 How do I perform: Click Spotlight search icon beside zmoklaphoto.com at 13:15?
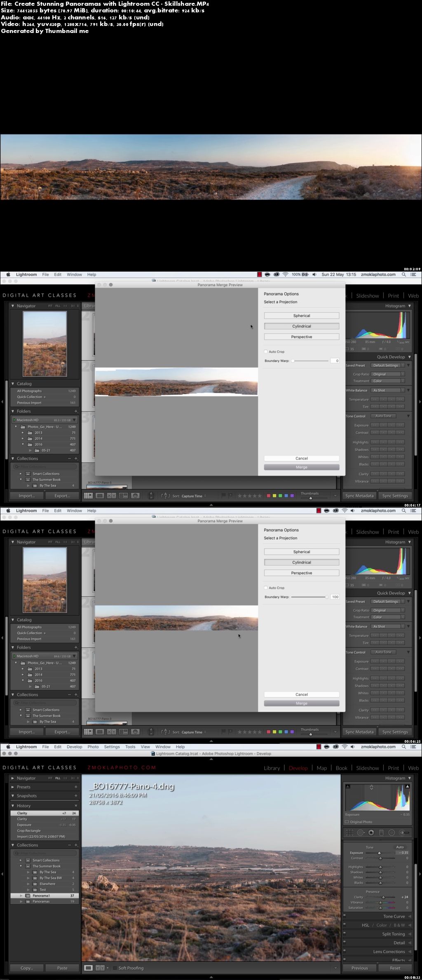(403, 274)
